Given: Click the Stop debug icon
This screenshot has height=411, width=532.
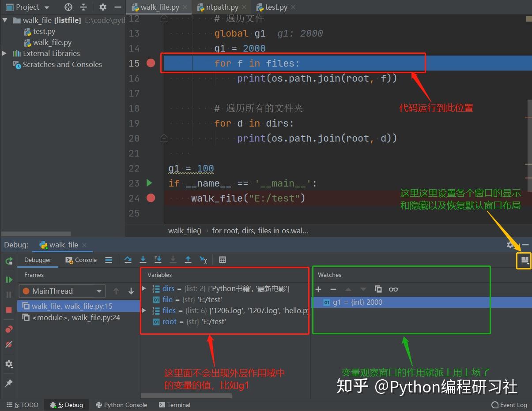Looking at the screenshot, I should click(9, 310).
